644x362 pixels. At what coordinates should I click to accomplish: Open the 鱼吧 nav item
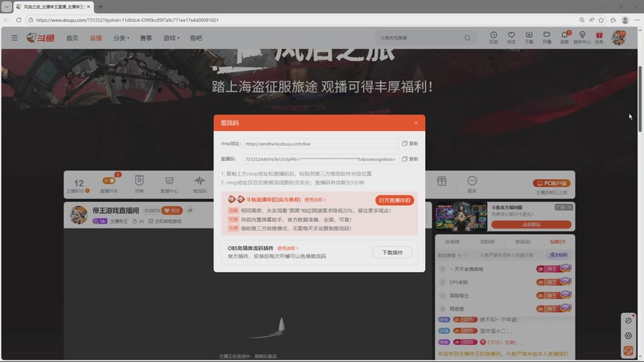(196, 38)
